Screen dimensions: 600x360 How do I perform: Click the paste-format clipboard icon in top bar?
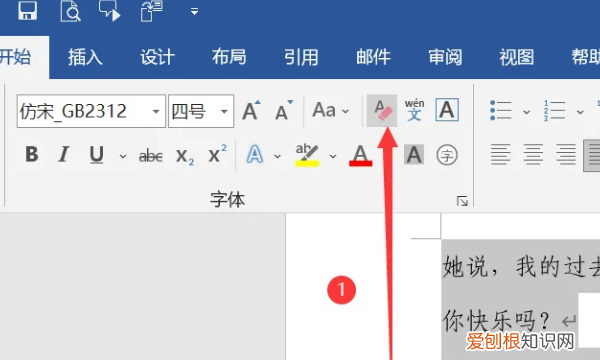(x=152, y=11)
